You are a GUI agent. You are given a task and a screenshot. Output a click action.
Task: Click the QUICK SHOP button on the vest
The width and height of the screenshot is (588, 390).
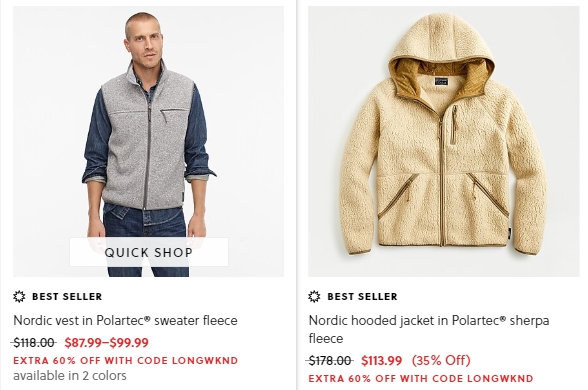[149, 252]
